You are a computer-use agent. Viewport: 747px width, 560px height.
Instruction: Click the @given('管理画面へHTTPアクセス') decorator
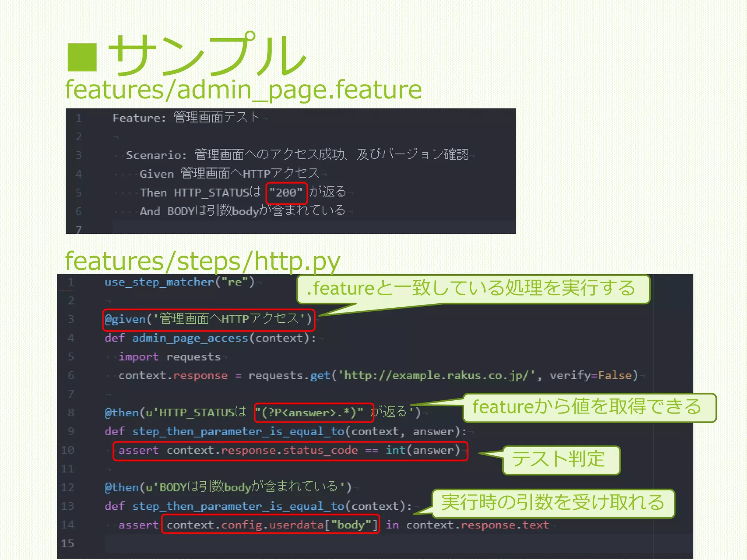point(208,319)
